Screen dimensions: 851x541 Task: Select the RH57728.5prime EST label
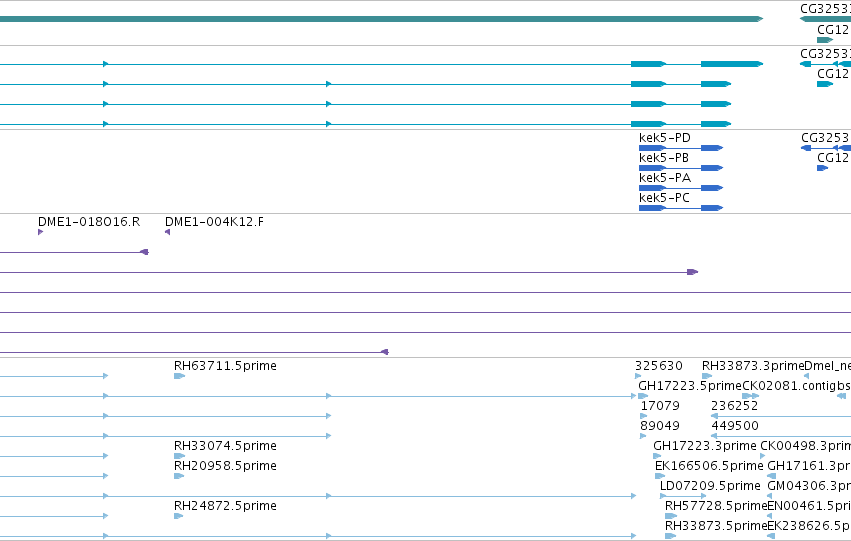point(716,506)
